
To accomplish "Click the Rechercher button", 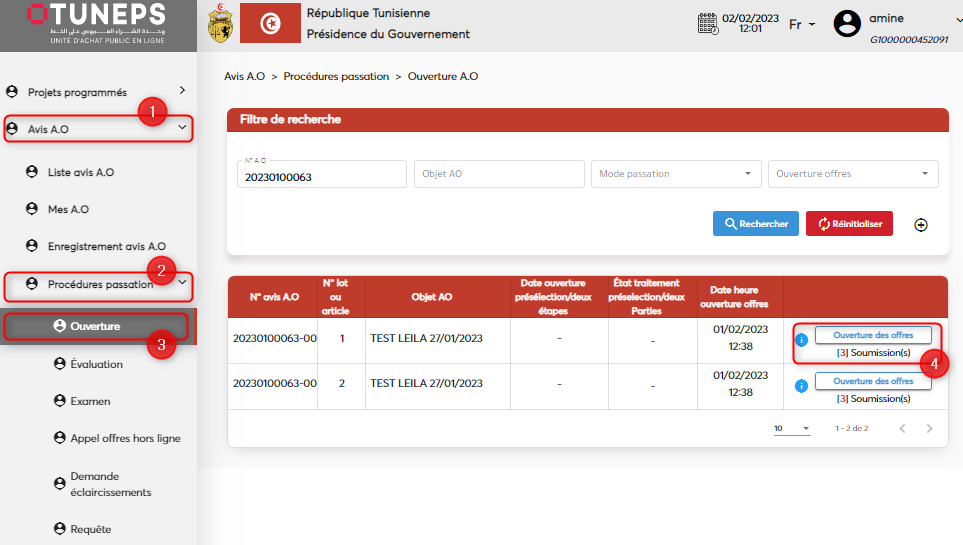I will (x=755, y=224).
